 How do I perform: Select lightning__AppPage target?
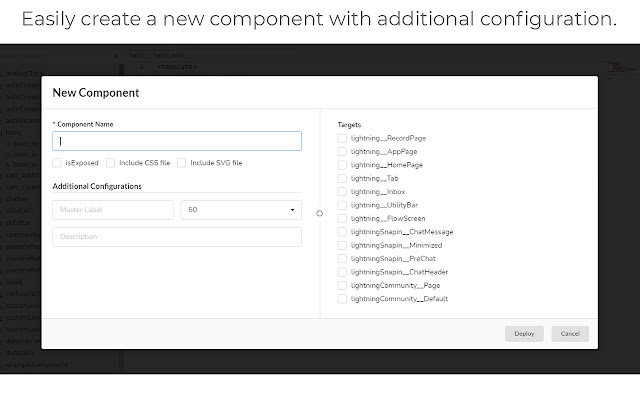pos(343,151)
